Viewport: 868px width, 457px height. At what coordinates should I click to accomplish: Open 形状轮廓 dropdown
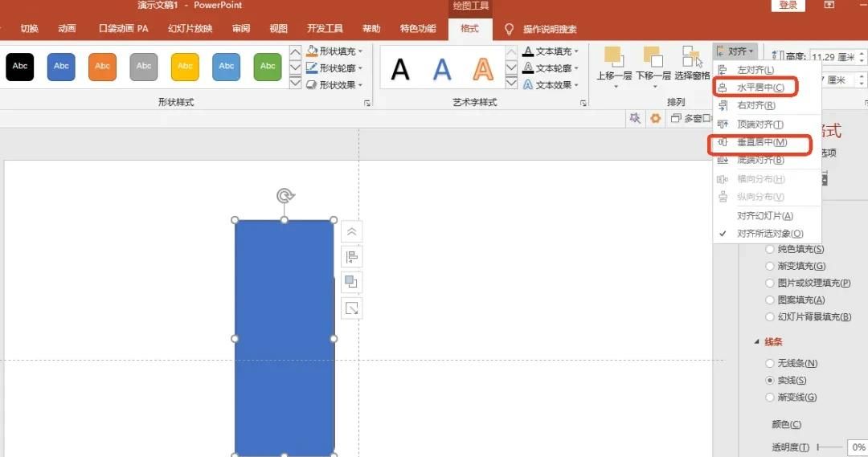coord(334,68)
